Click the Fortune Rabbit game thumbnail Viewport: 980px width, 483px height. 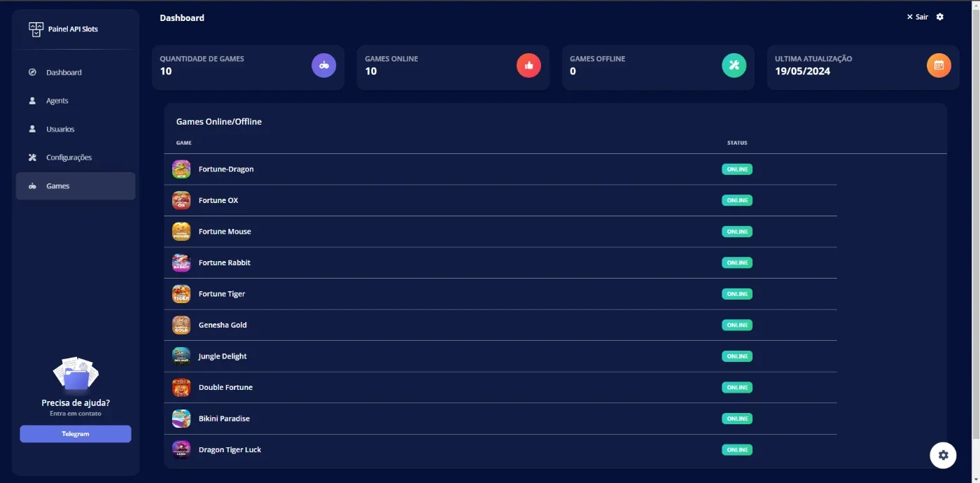(x=181, y=262)
